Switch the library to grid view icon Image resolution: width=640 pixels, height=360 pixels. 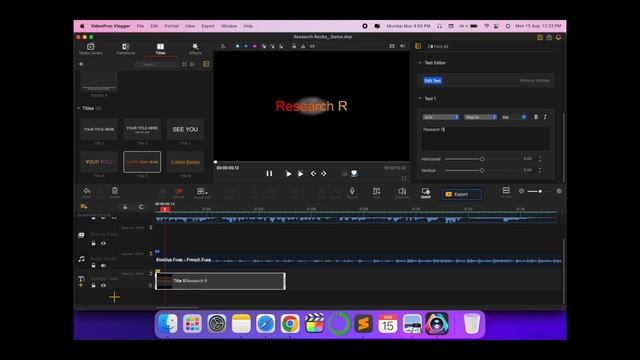tap(184, 64)
